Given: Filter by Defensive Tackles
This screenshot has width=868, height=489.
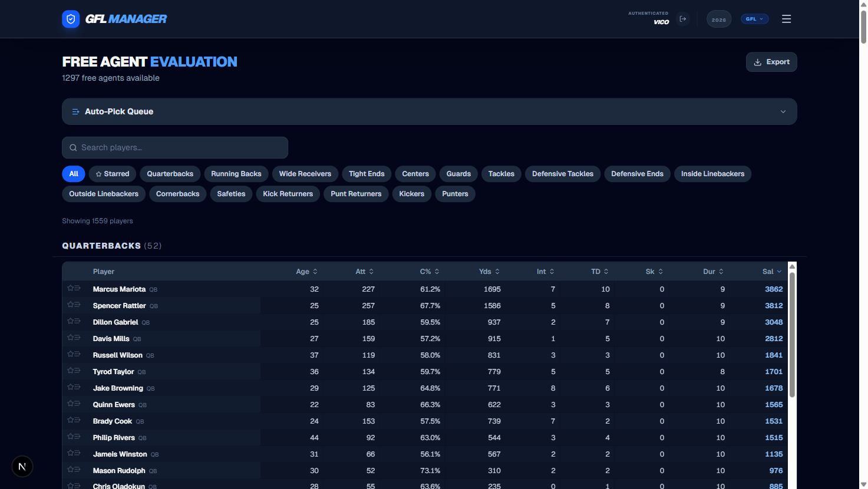Looking at the screenshot, I should tap(563, 174).
